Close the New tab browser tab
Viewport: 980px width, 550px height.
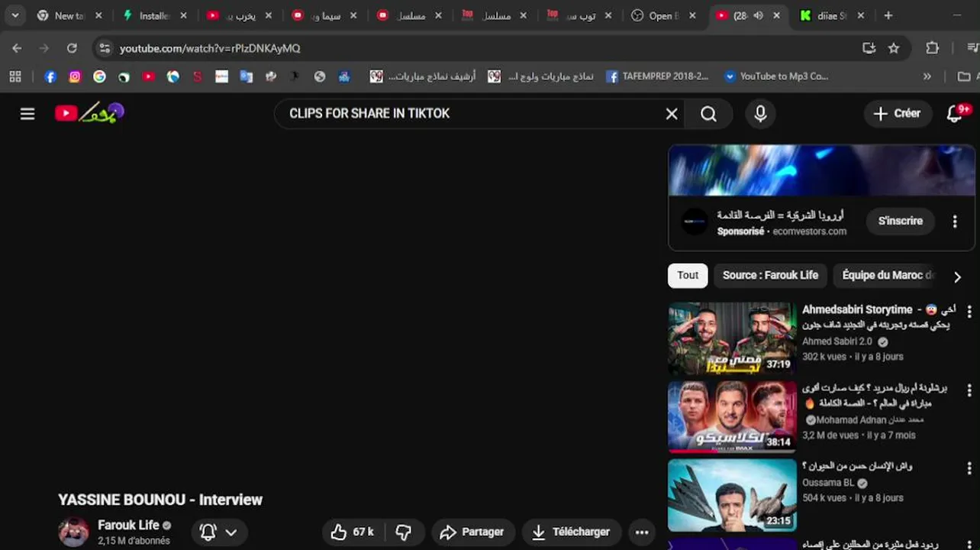point(98,15)
